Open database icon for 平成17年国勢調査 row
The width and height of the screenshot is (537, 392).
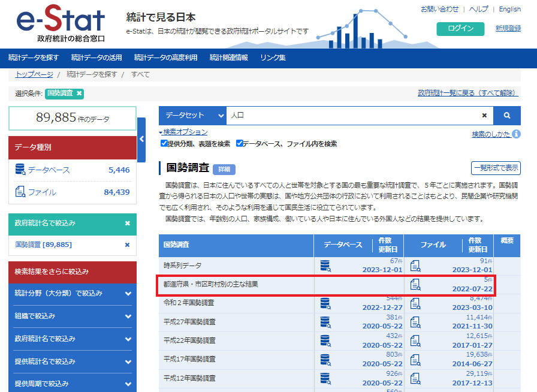point(325,360)
